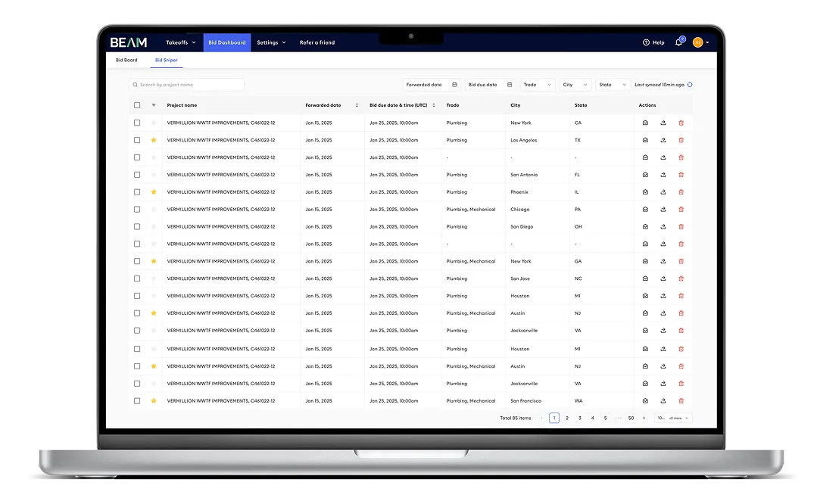This screenshot has width=817, height=504.
Task: Select the Bid Sniper tab
Action: (167, 60)
